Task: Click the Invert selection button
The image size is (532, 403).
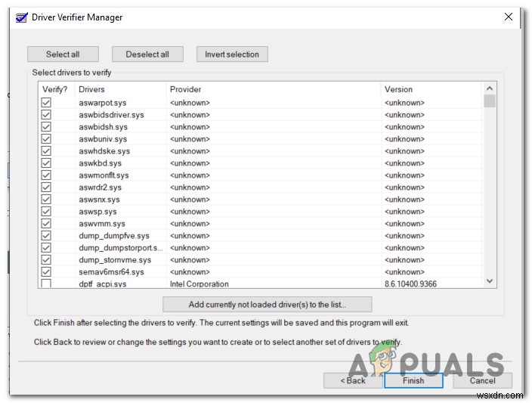Action: click(x=232, y=54)
